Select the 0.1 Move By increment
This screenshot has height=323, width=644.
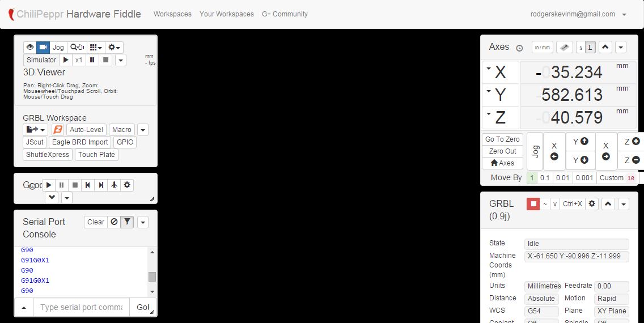tap(545, 178)
